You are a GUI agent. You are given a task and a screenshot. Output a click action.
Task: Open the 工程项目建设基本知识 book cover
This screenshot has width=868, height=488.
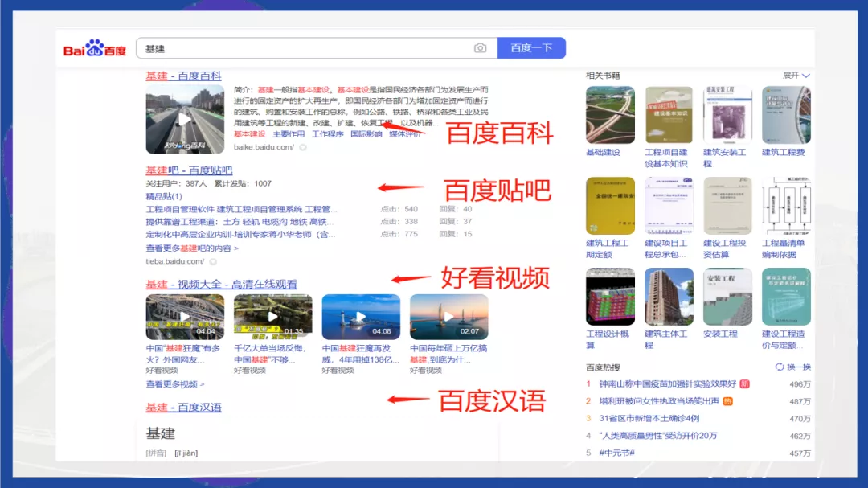[669, 115]
